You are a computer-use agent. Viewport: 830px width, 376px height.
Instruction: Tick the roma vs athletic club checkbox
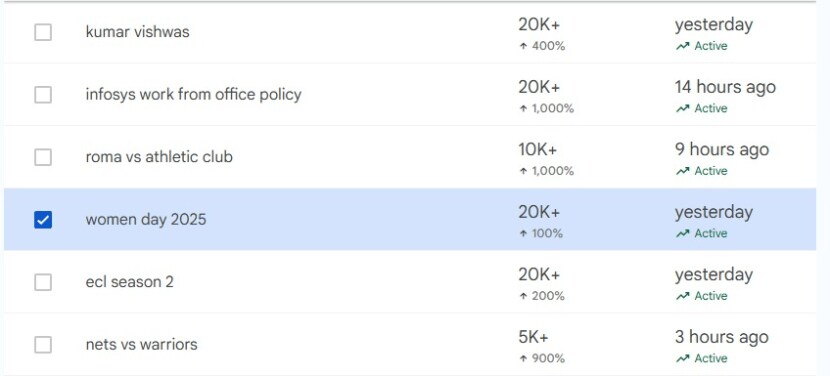(43, 157)
